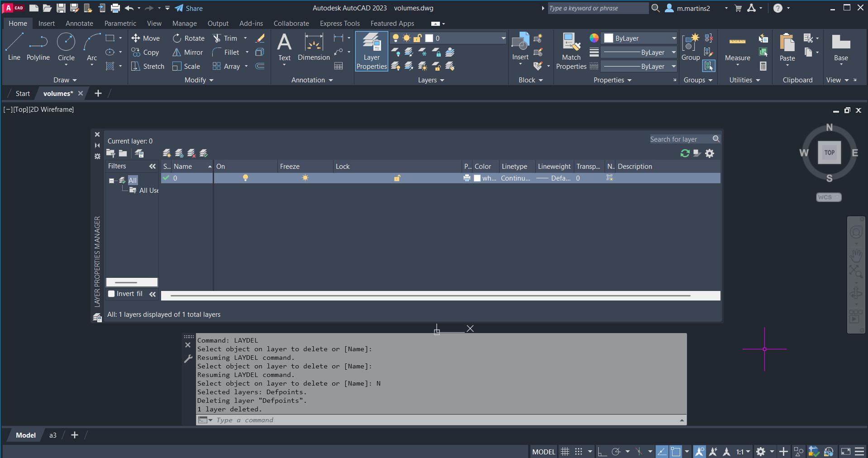868x458 pixels.
Task: Toggle the Invert filter checkbox
Action: point(111,294)
